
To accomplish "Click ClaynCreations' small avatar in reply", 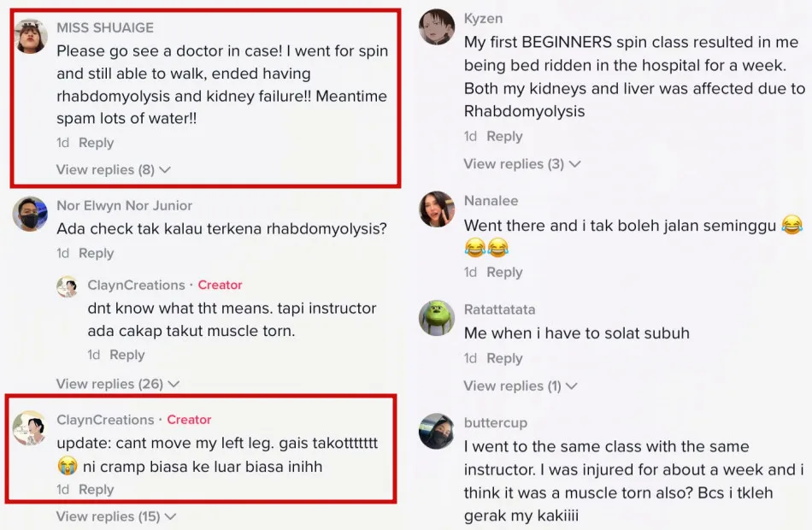I will point(68,286).
